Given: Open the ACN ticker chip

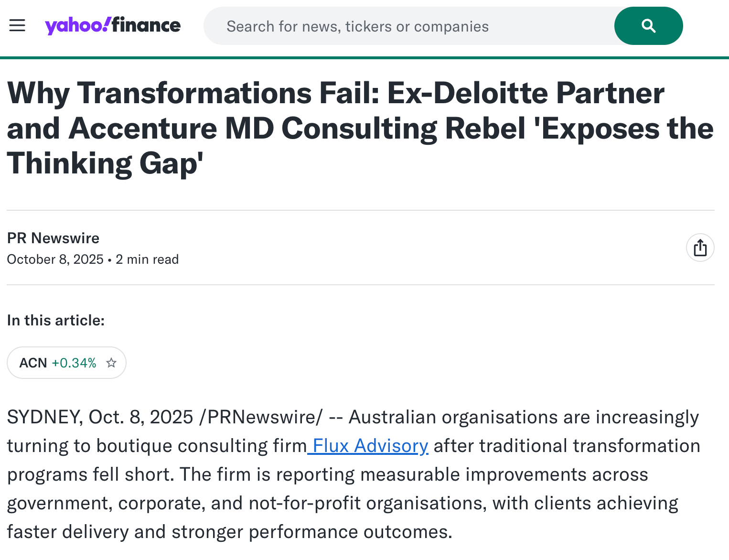Looking at the screenshot, I should click(33, 363).
